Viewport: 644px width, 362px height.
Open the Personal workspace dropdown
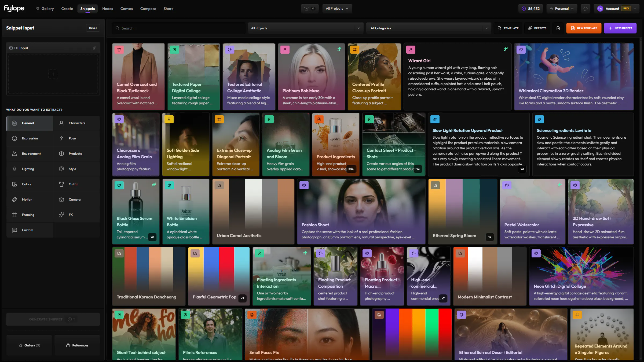(562, 9)
